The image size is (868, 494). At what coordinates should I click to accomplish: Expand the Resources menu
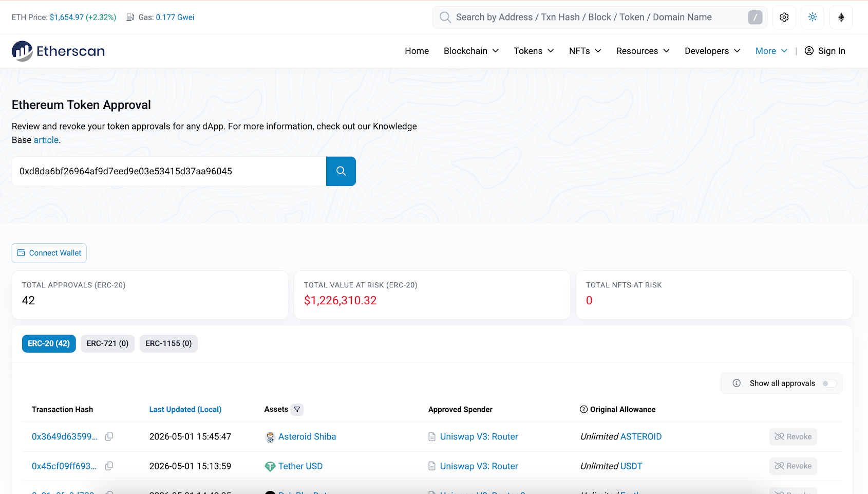coord(643,51)
